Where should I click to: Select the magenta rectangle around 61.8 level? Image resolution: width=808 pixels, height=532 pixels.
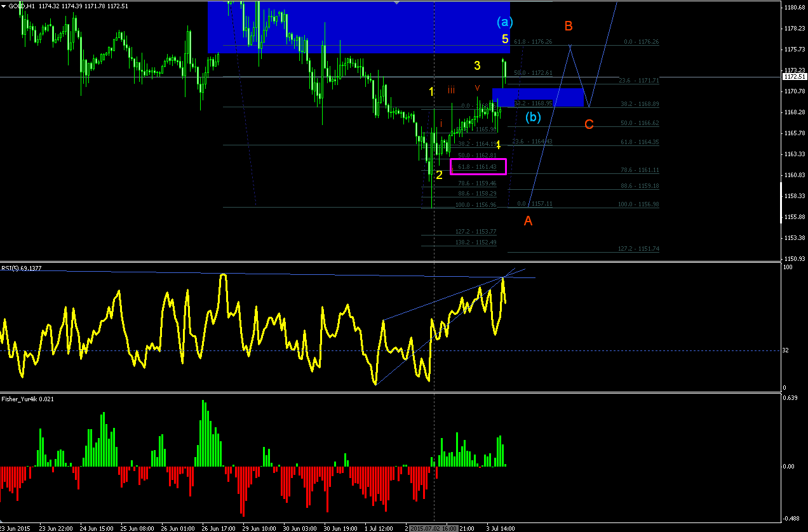[x=478, y=166]
